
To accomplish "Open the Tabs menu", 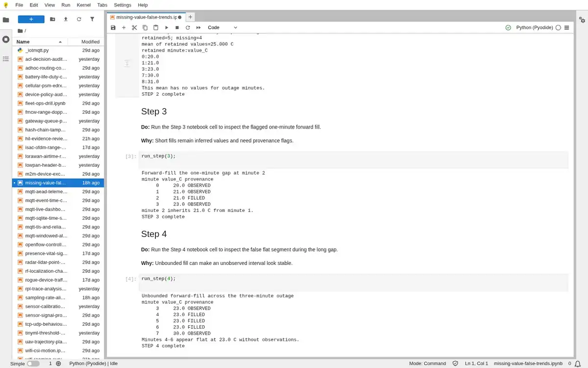I will point(102,5).
